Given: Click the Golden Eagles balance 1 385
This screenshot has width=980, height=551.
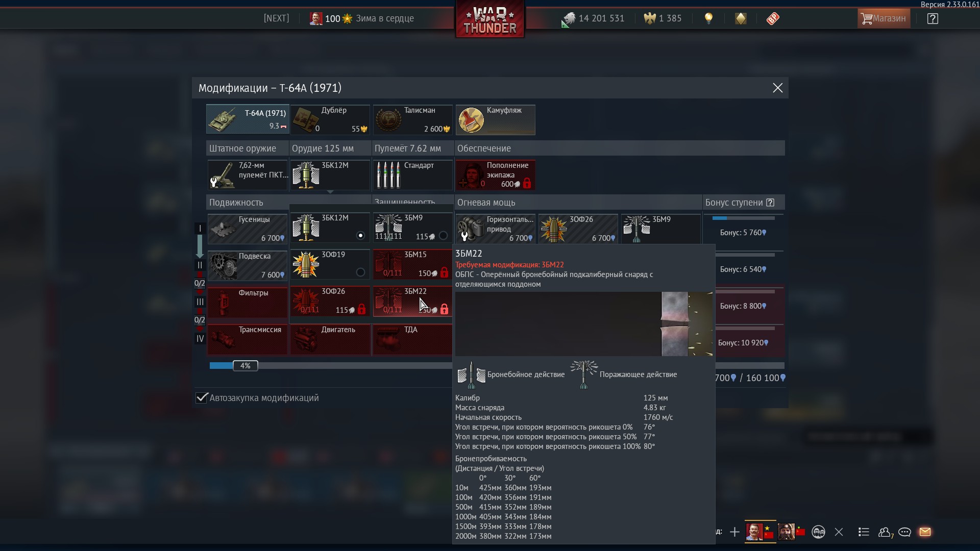Looking at the screenshot, I should 663,18.
